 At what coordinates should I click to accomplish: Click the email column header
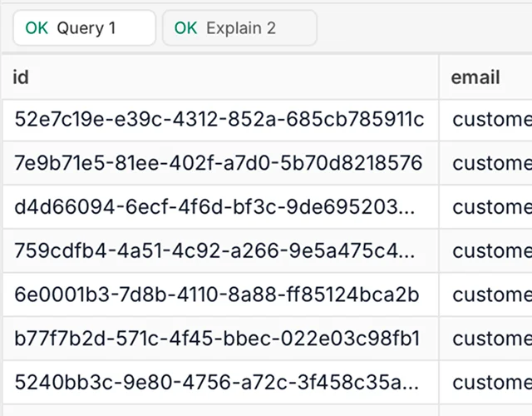[x=485, y=77]
